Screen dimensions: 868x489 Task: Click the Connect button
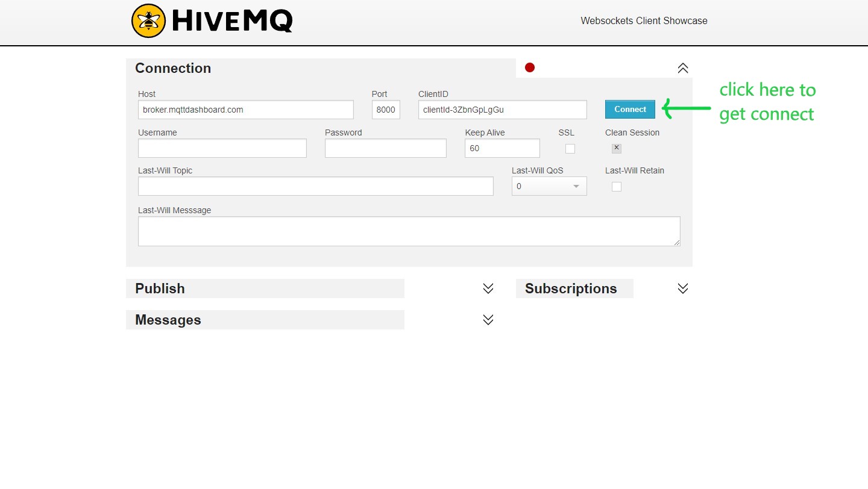(630, 109)
